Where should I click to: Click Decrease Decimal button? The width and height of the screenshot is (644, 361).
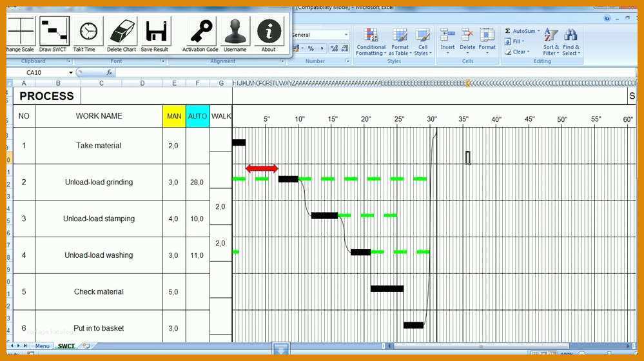point(345,48)
